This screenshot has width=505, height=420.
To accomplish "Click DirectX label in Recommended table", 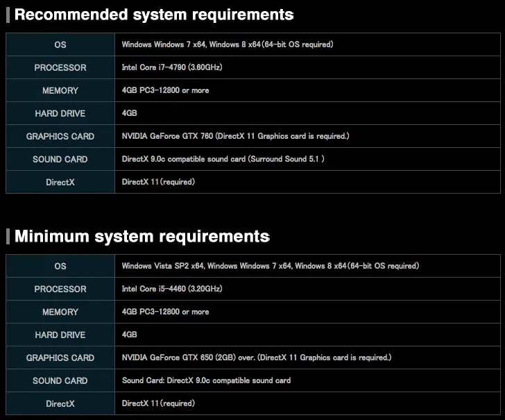I will pyautogui.click(x=60, y=182).
